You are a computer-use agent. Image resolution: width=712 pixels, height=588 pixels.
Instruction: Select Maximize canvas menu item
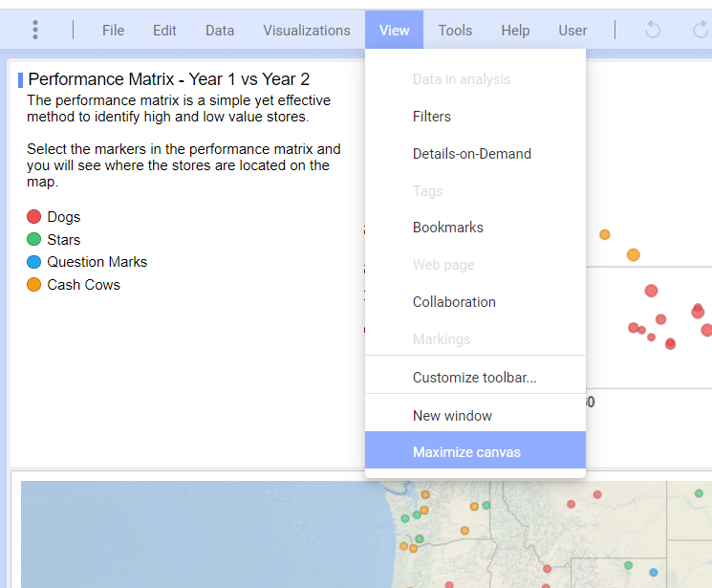[x=466, y=452]
